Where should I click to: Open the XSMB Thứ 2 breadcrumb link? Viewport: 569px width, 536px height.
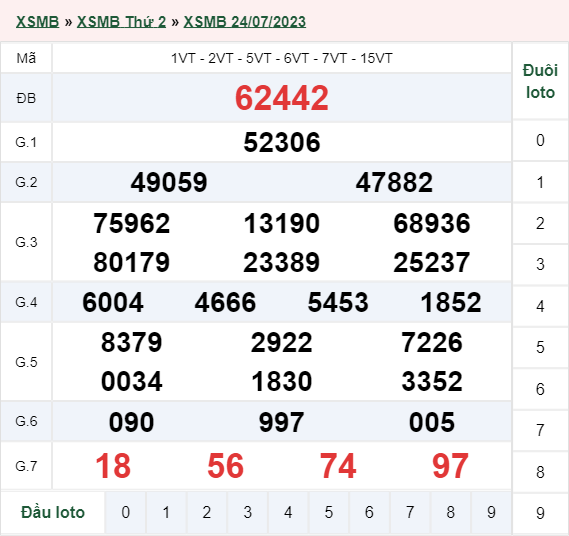(121, 22)
